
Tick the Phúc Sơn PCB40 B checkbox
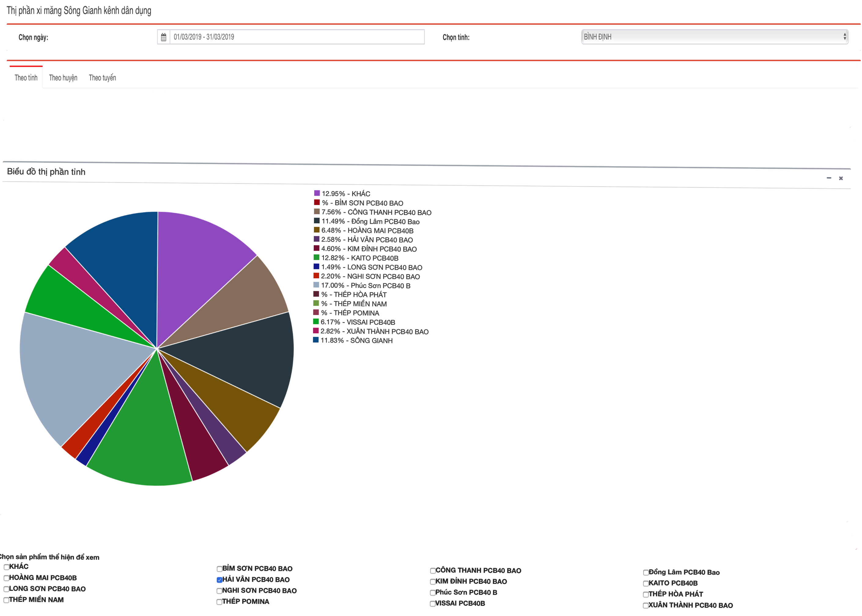433,592
